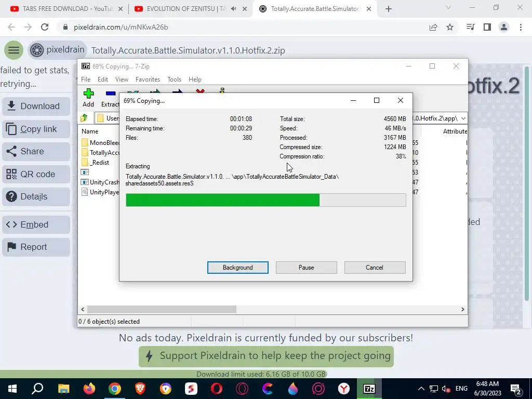
Task: Click the 7-Zip horizontal scrollbar thumb
Action: point(162,310)
